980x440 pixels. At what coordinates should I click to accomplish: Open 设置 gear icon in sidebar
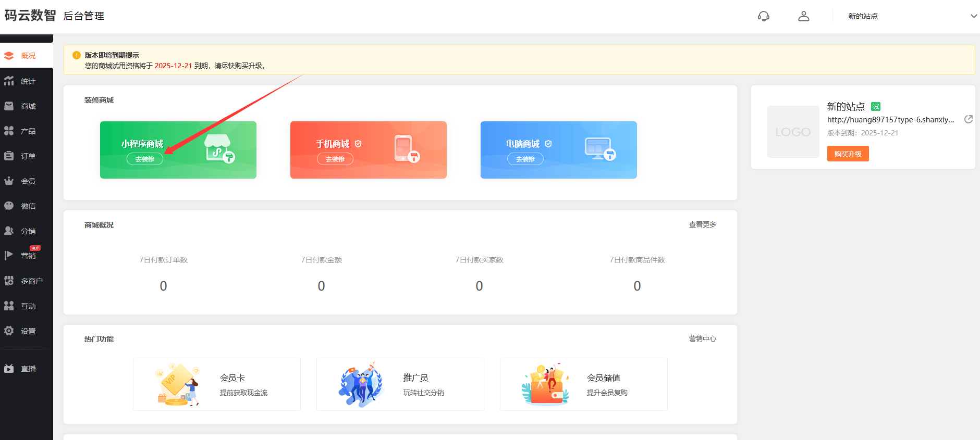coord(9,331)
